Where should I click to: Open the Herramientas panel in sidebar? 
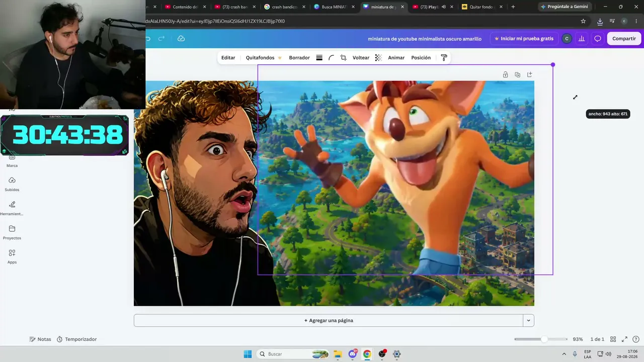[12, 208]
